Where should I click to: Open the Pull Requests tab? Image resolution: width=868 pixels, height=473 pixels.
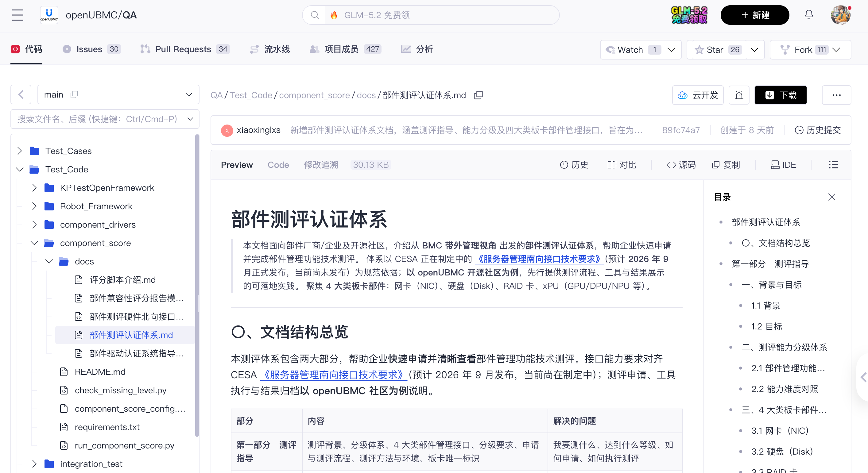click(x=185, y=49)
